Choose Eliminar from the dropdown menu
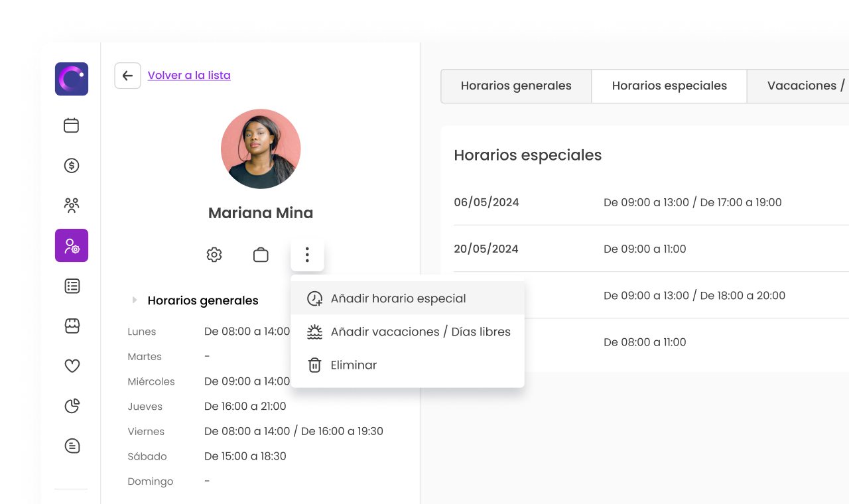This screenshot has width=849, height=504. [x=407, y=365]
